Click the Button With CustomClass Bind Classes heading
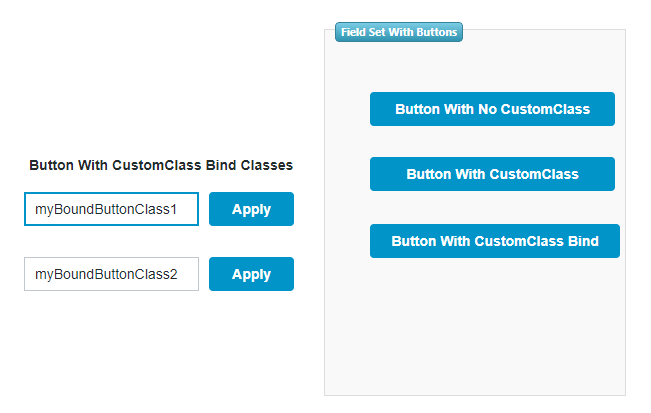The width and height of the screenshot is (651, 413). tap(161, 165)
